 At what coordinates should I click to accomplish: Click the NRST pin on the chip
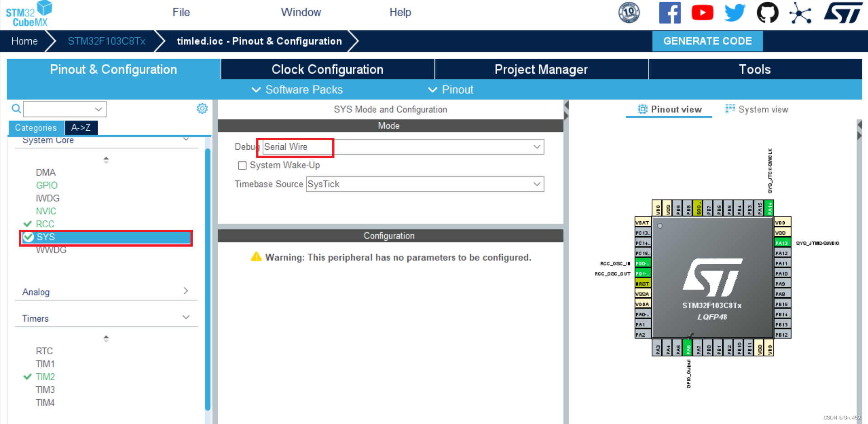click(x=643, y=284)
